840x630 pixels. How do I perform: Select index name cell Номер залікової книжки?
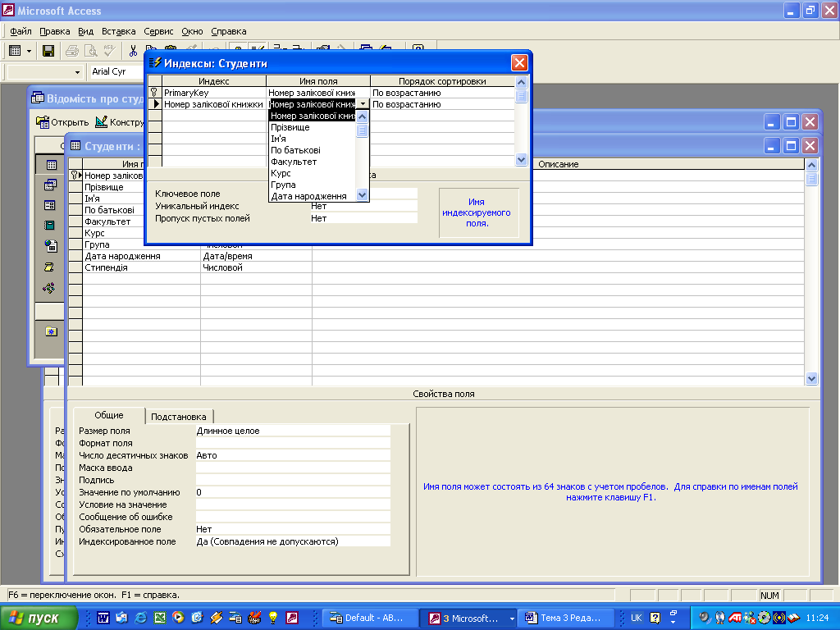tap(214, 104)
